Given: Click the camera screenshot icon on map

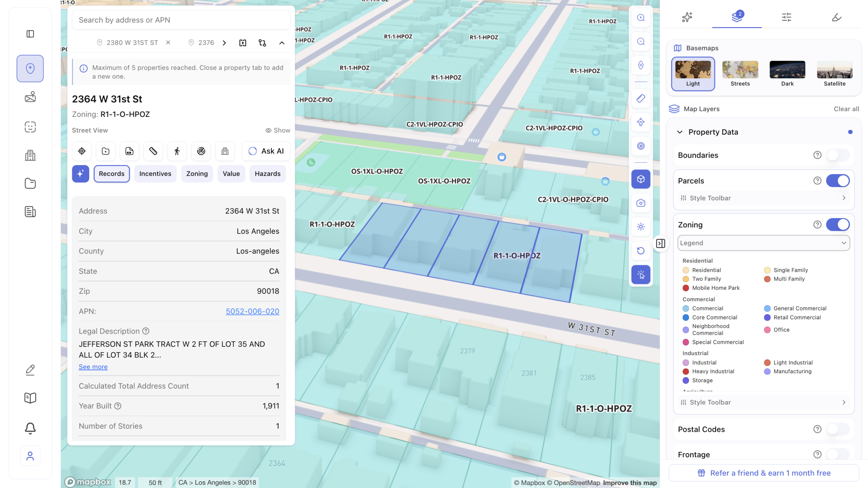Looking at the screenshot, I should pyautogui.click(x=640, y=203).
